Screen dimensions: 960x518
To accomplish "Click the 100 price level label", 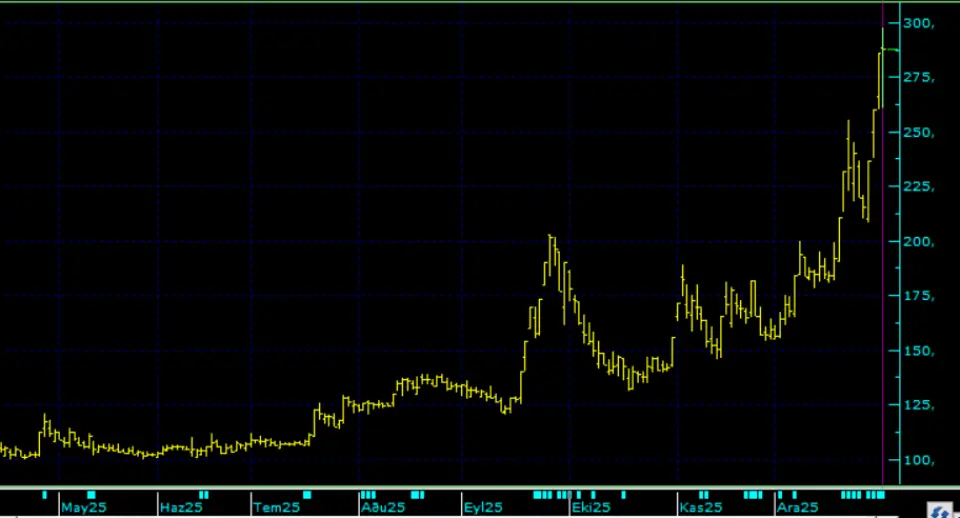I will [x=918, y=461].
